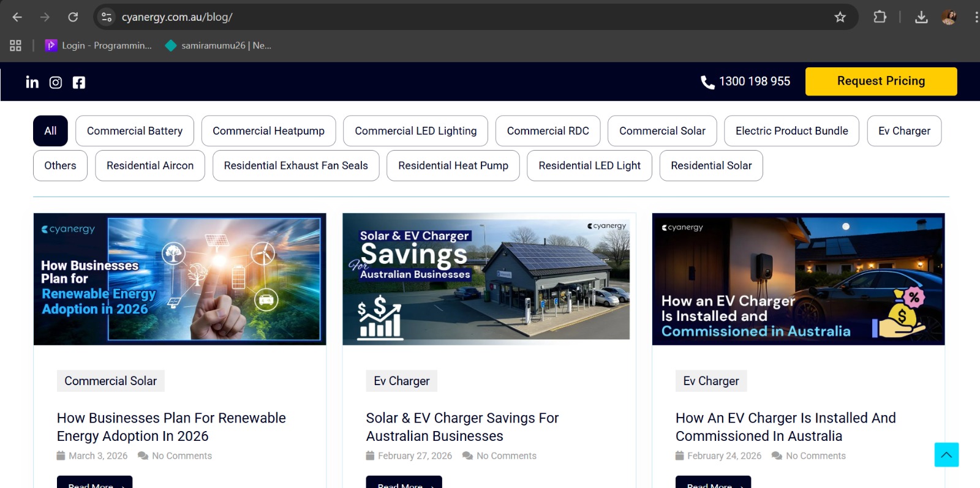Open the Chrome profile avatar
980x488 pixels.
(949, 17)
